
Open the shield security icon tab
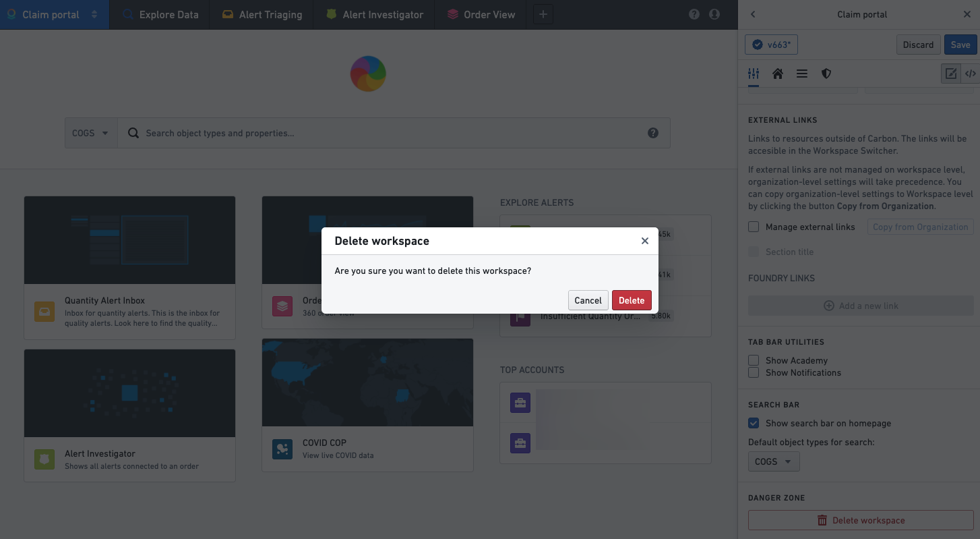tap(826, 74)
